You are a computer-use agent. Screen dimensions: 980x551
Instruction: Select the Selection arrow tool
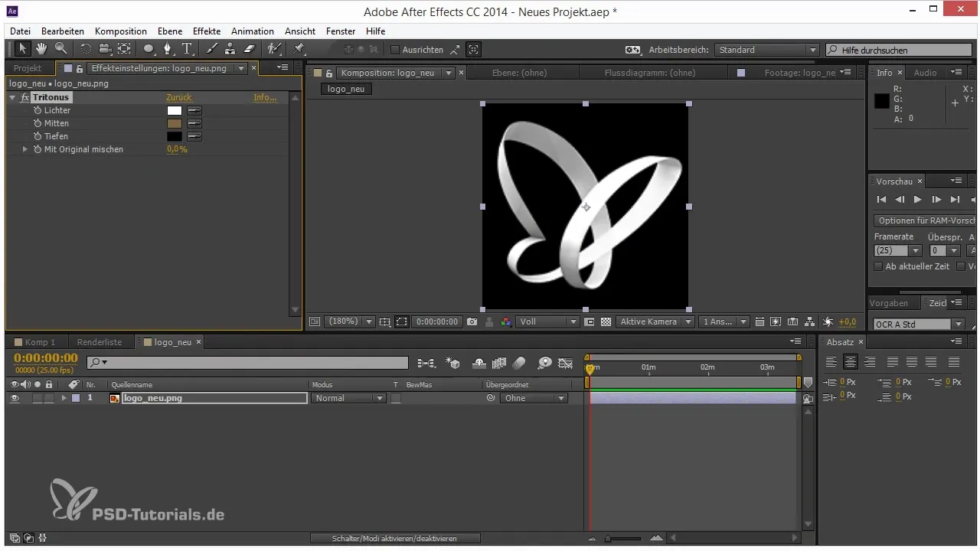point(22,49)
